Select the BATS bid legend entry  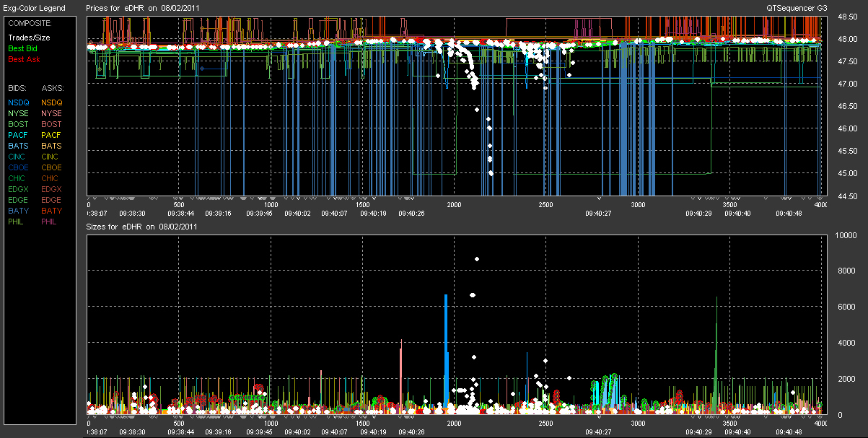pyautogui.click(x=18, y=146)
